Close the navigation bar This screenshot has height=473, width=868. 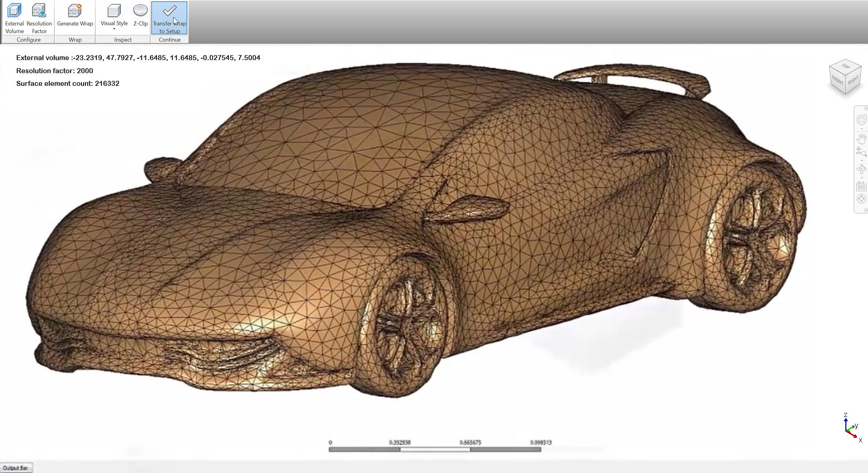tap(866, 108)
